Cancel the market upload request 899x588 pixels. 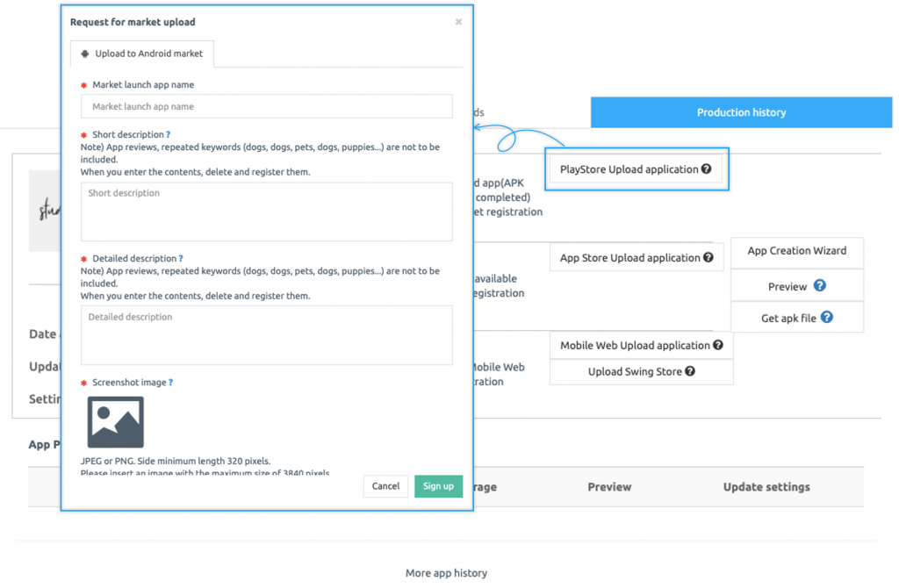pyautogui.click(x=385, y=485)
